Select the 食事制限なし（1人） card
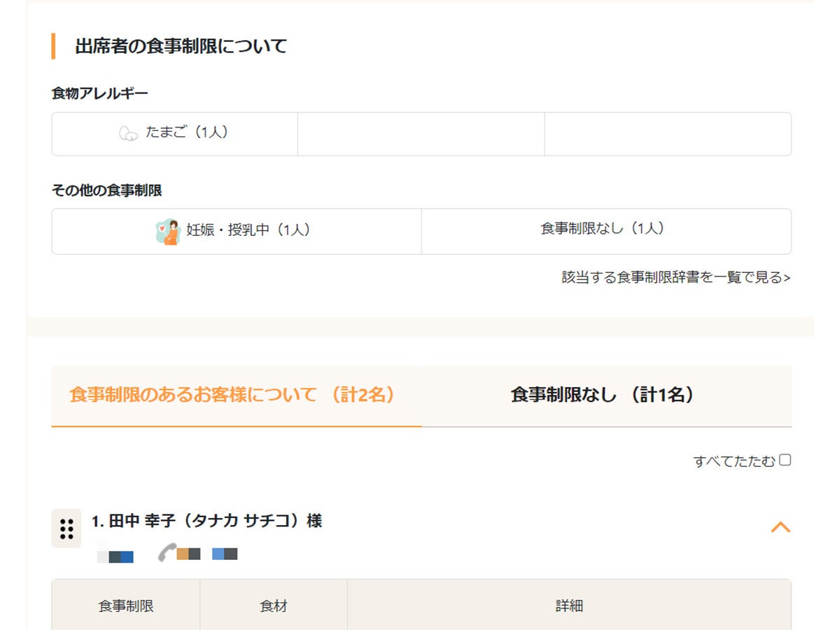This screenshot has width=840, height=630. (606, 231)
